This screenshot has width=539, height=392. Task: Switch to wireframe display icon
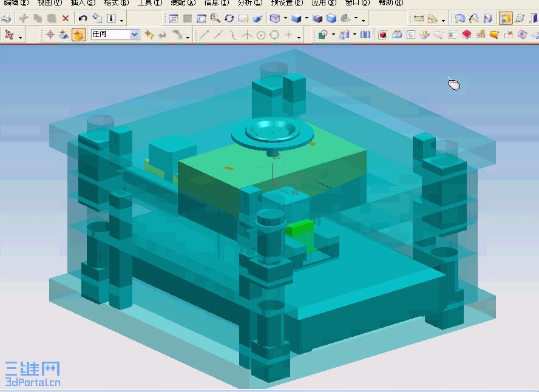point(274,18)
